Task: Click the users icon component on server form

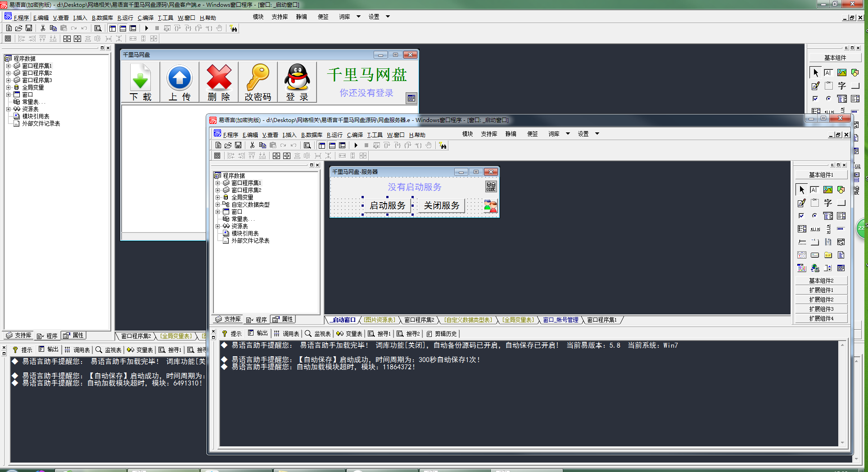Action: (491, 206)
